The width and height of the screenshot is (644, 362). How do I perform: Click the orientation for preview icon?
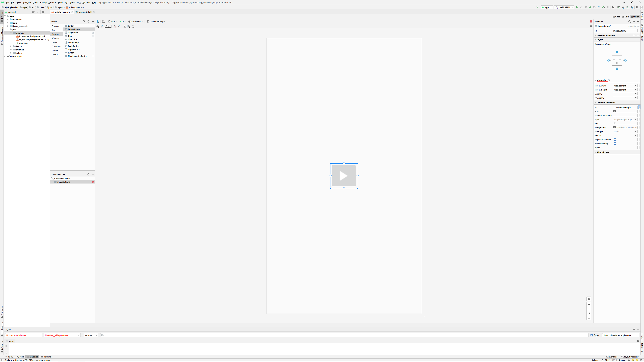(x=103, y=21)
